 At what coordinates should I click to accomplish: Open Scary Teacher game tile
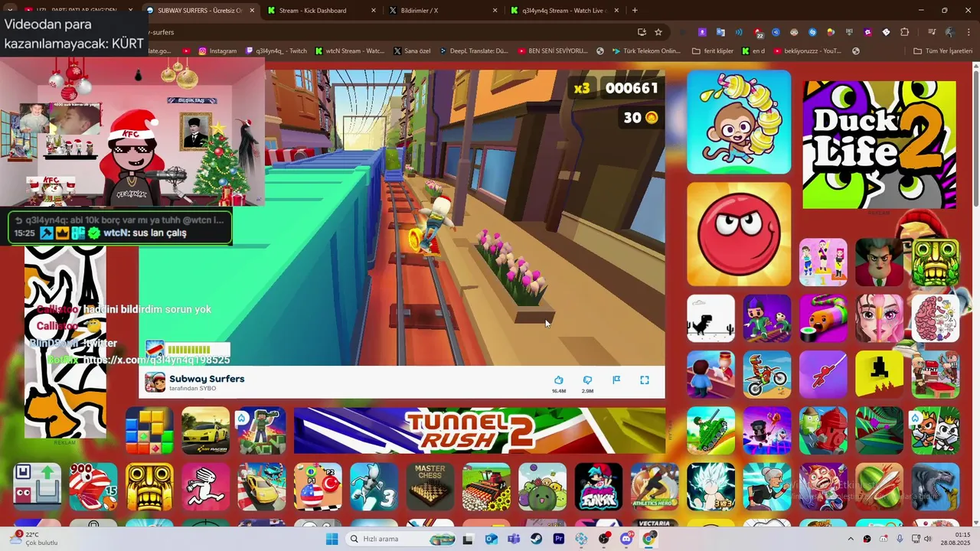879,262
